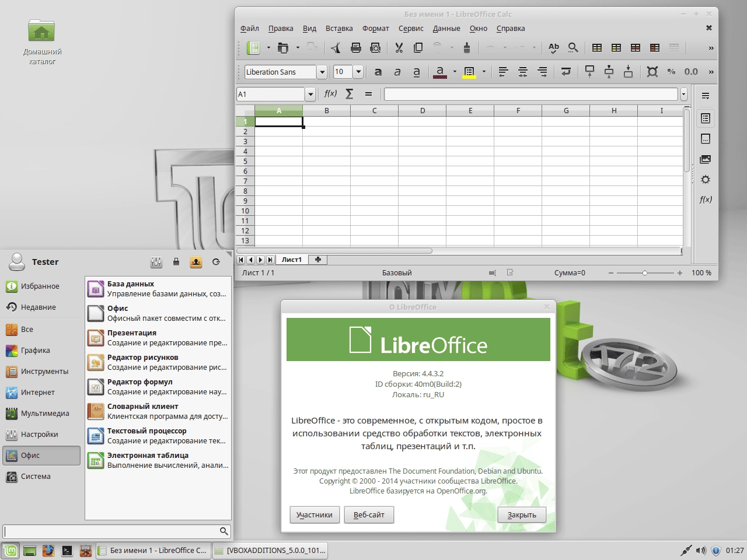Open the sidebar Navigator icon
Viewport: 747px width, 560px height.
pos(706,180)
